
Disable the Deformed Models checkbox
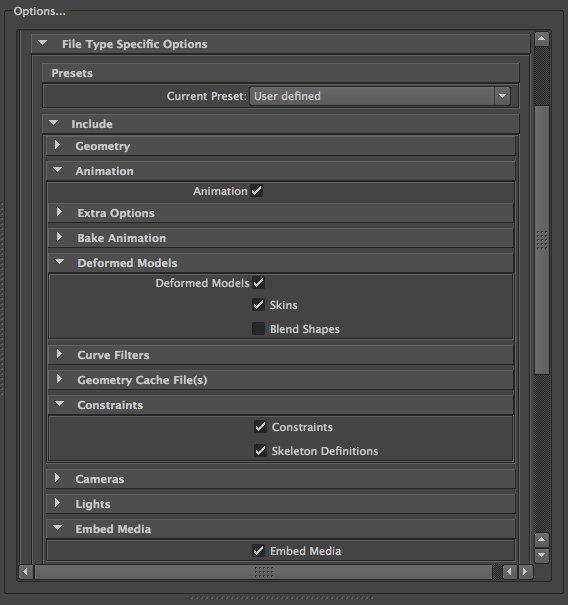[259, 283]
